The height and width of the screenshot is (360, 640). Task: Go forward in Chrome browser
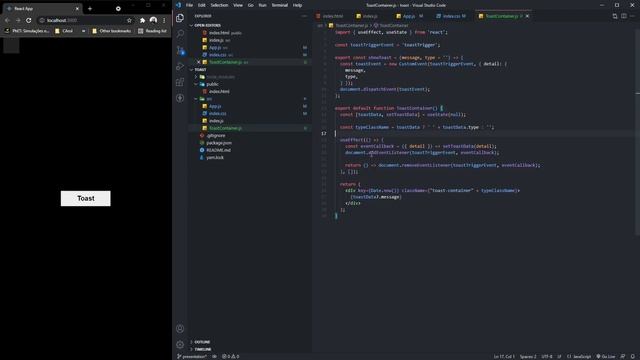tap(18, 20)
